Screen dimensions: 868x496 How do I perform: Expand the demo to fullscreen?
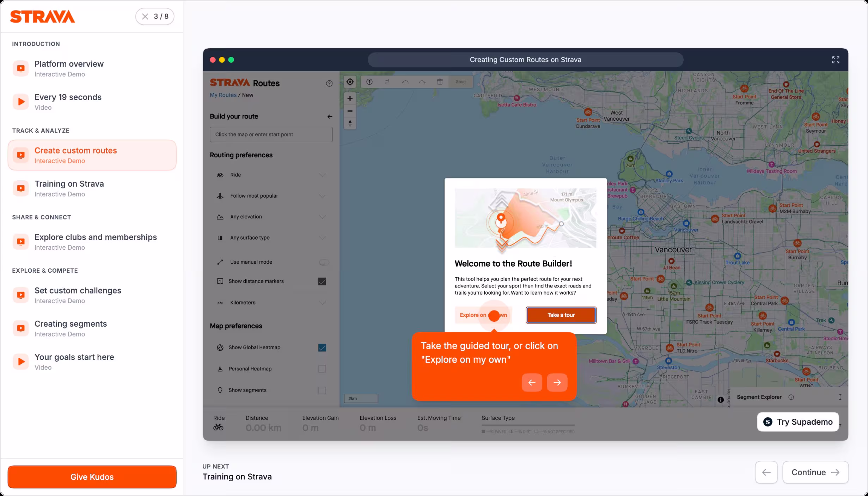[x=836, y=60]
